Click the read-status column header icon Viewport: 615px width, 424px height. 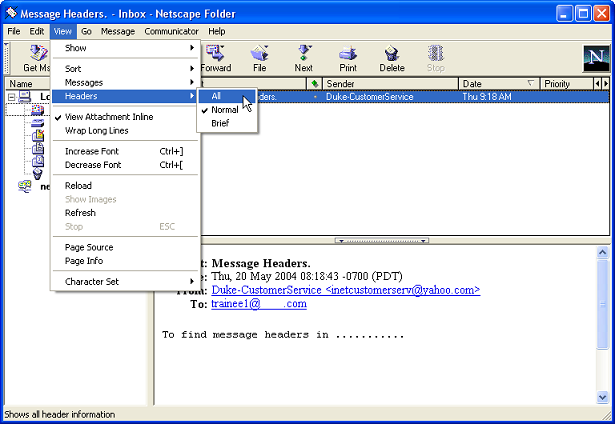click(315, 84)
